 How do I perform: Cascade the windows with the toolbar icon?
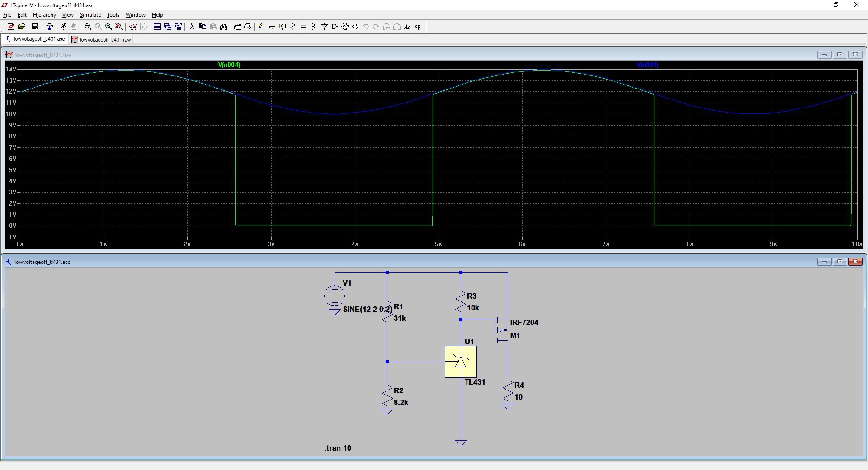coord(168,27)
